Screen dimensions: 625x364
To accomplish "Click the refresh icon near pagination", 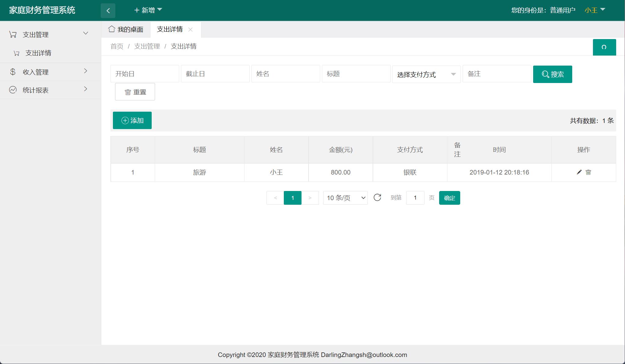I will tap(378, 198).
